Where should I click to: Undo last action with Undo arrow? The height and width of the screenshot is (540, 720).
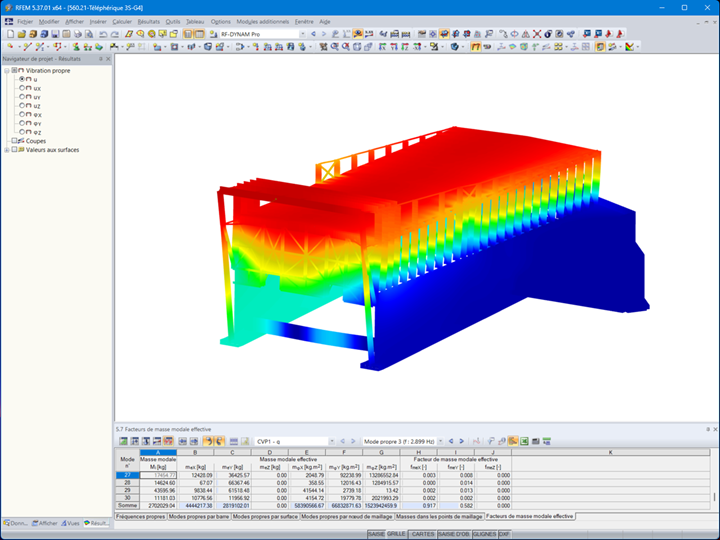point(103,34)
